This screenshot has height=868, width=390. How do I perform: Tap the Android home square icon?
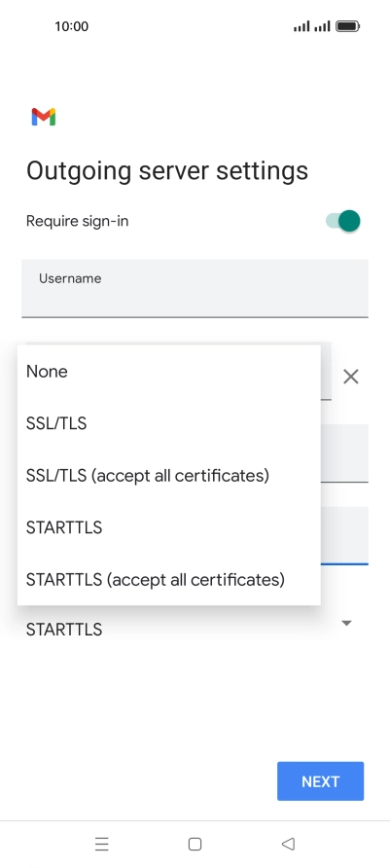[x=195, y=844]
